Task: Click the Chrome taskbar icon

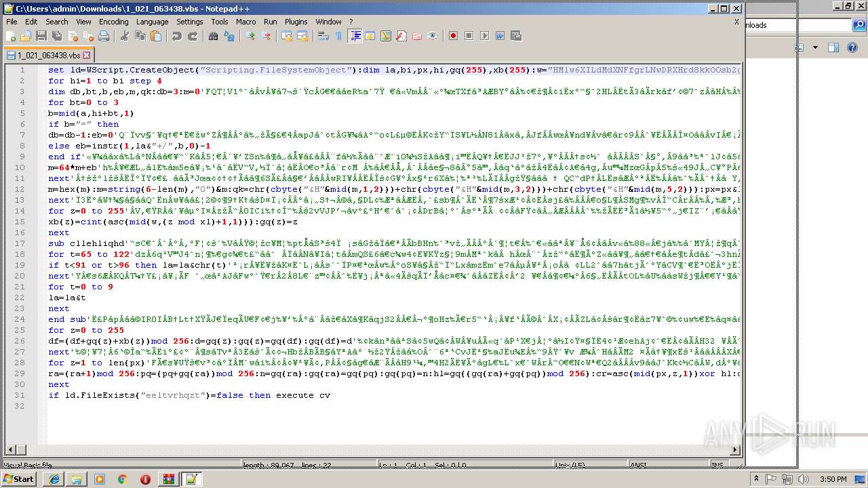Action: 122,479
